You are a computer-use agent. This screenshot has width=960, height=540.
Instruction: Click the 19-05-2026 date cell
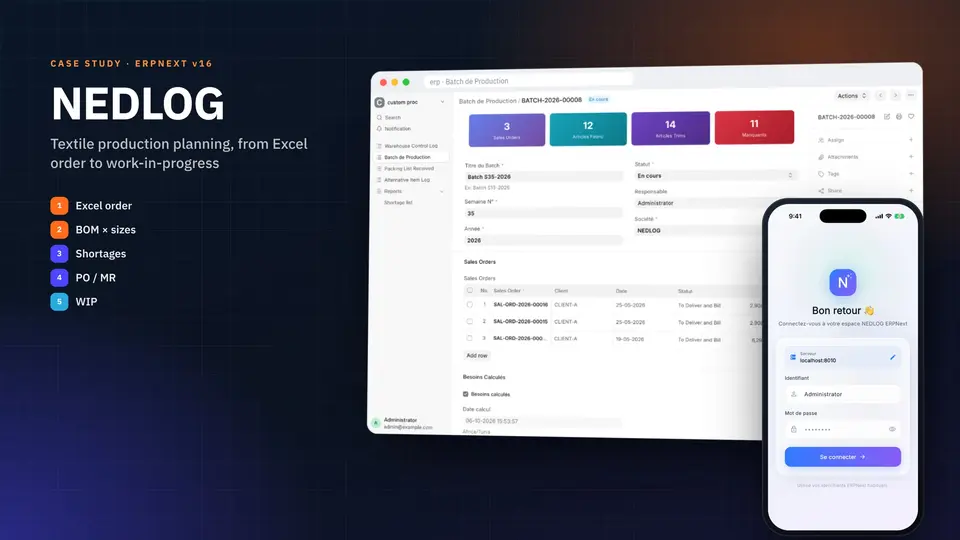631,339
